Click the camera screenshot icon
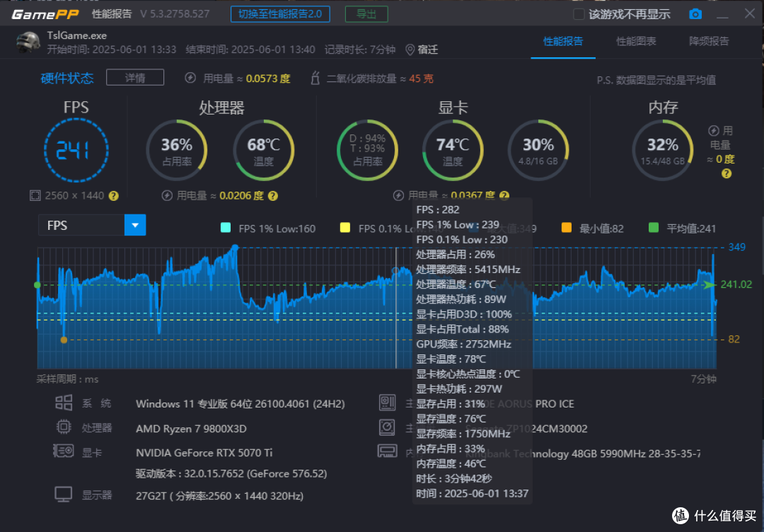764x532 pixels. coord(695,14)
